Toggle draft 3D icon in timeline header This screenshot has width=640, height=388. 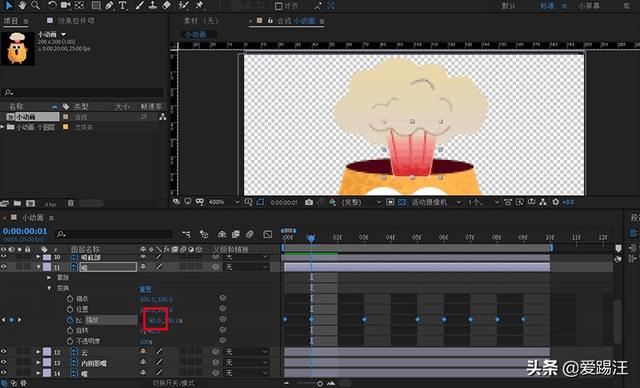204,234
